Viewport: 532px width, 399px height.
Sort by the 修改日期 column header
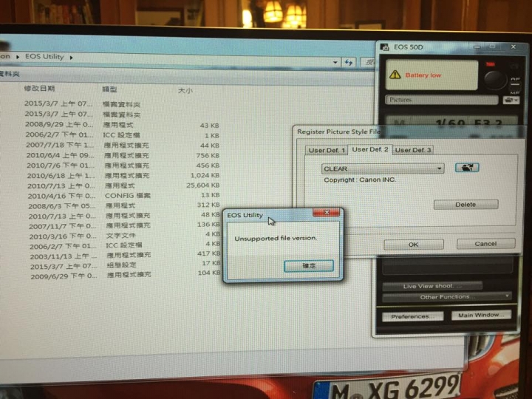[x=39, y=89]
